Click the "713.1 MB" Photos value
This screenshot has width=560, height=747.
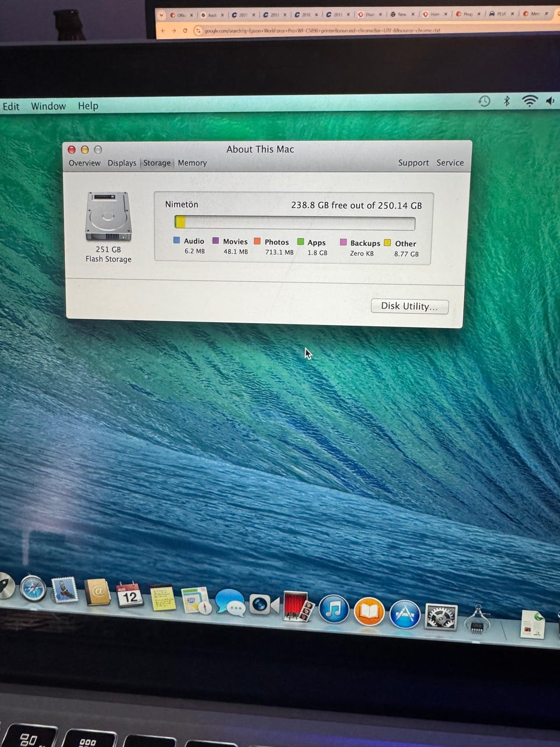coord(279,252)
